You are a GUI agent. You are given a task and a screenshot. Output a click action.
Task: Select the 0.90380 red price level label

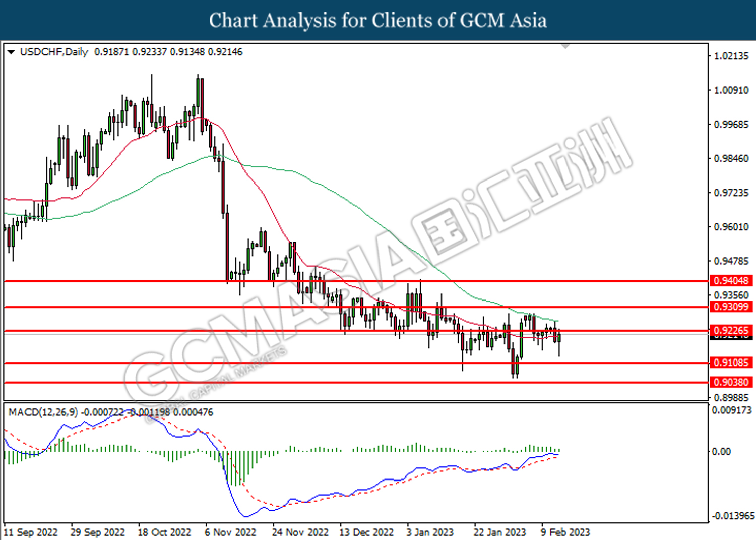point(731,382)
